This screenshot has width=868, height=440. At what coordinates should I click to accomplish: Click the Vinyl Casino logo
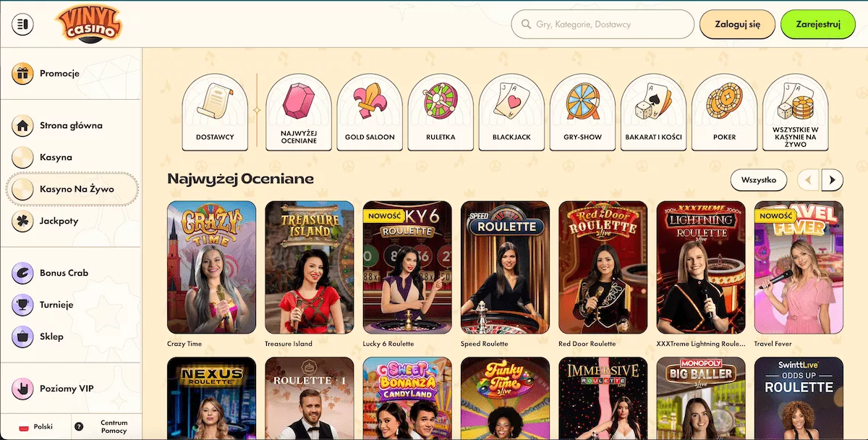(89, 24)
